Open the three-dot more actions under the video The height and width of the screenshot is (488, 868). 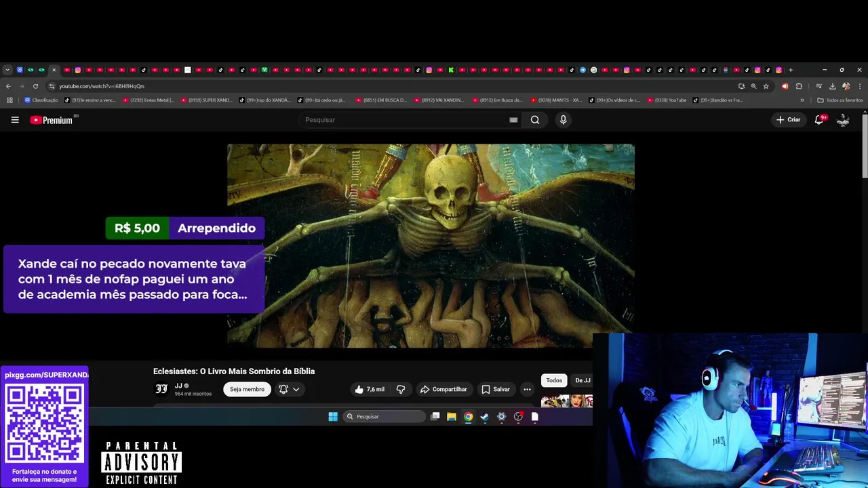coord(527,389)
